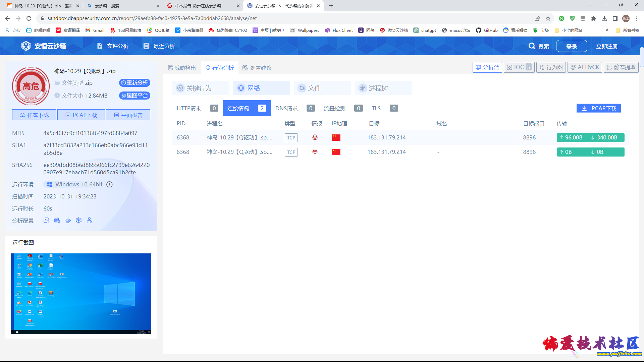Click the search magnifier icon in header
This screenshot has height=362, width=644.
532,46
